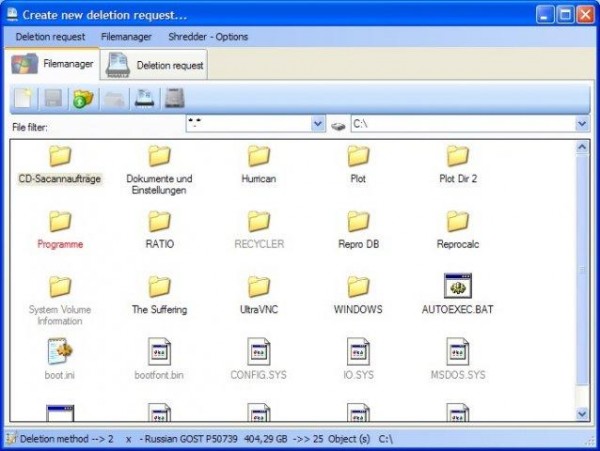
Task: Expand the file filter dropdown
Action: 318,125
